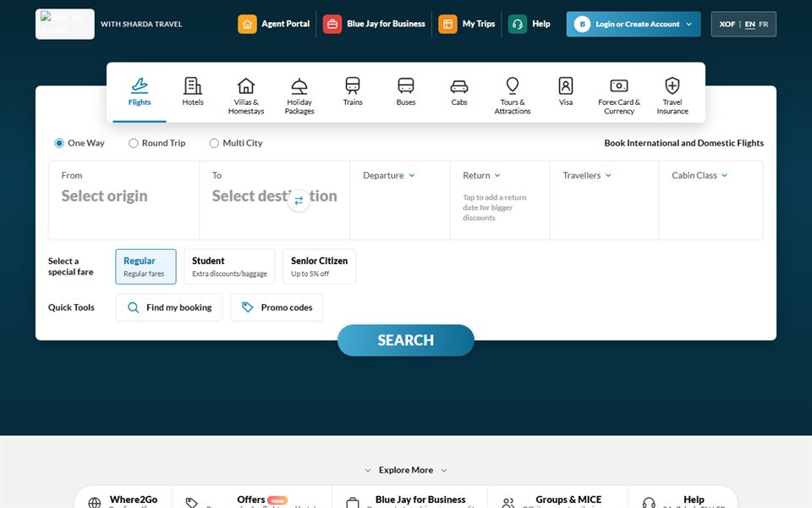This screenshot has height=508, width=812.
Task: Click Login or Create Account button
Action: [634, 24]
